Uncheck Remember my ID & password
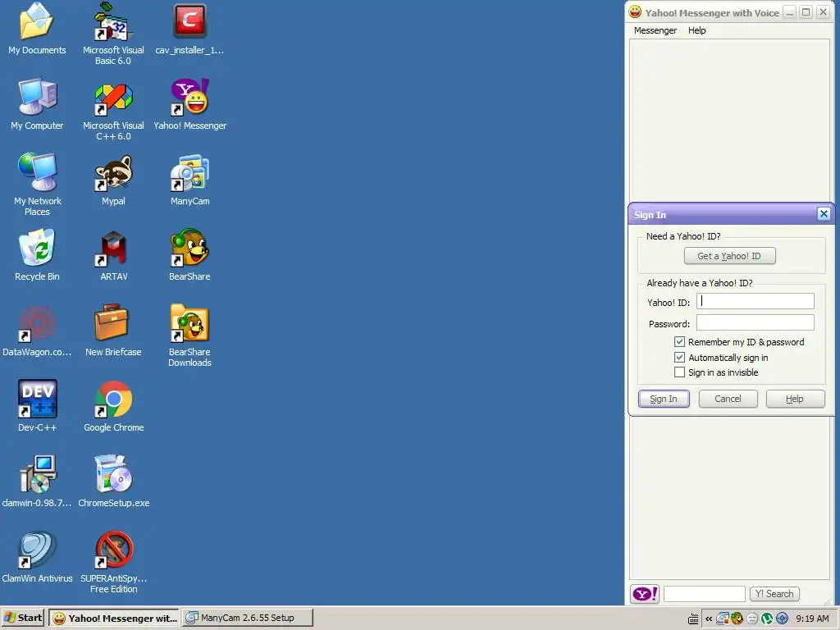The image size is (840, 630). (x=680, y=342)
